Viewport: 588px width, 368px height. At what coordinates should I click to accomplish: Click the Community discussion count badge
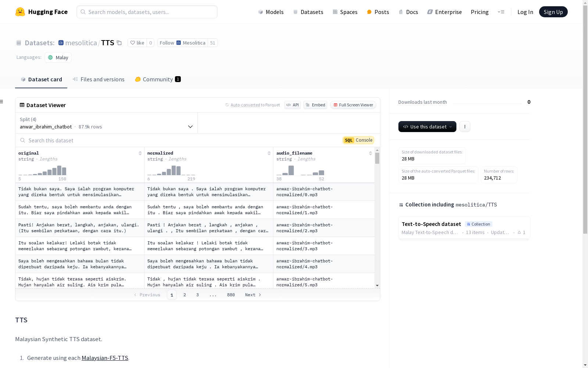[178, 79]
